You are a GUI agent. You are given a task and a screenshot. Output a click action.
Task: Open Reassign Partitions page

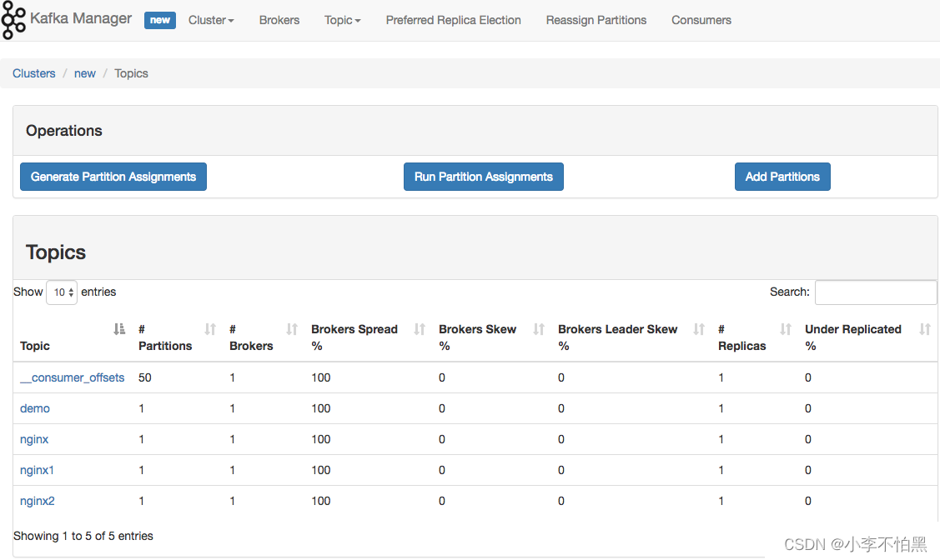pos(596,20)
